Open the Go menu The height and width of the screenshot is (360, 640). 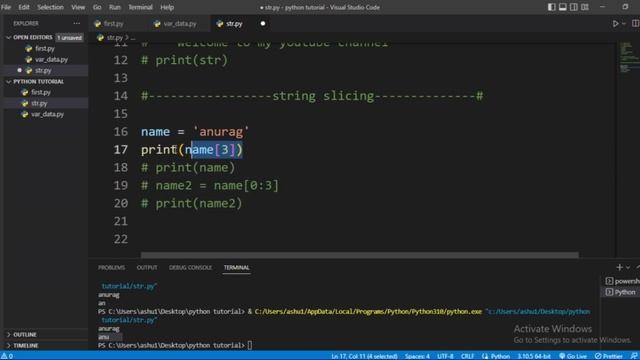pos(97,7)
